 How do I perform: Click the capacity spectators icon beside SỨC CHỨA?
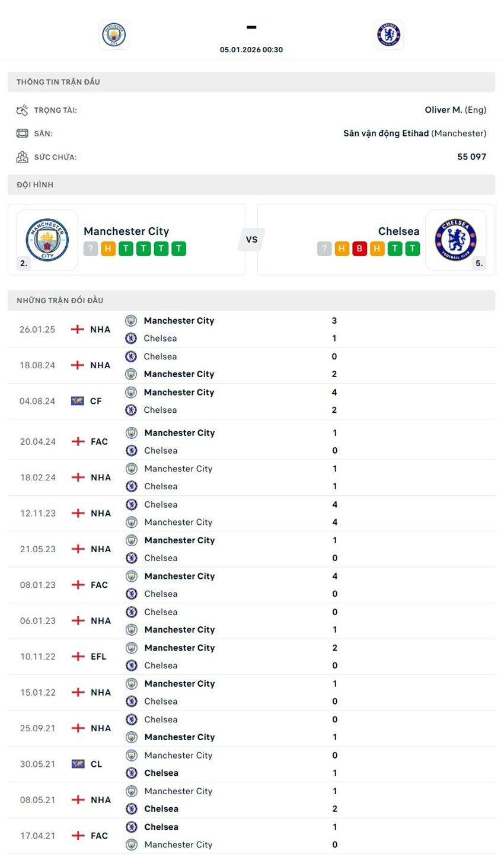click(x=23, y=157)
